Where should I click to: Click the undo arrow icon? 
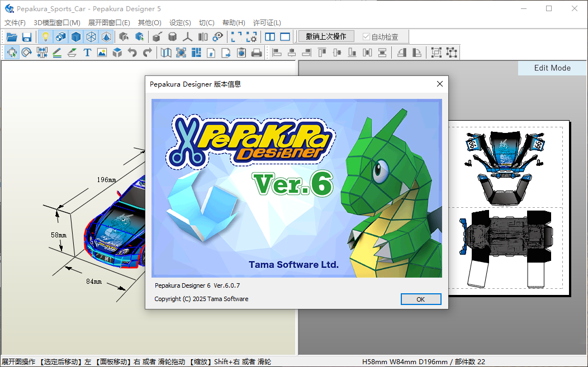(x=132, y=53)
